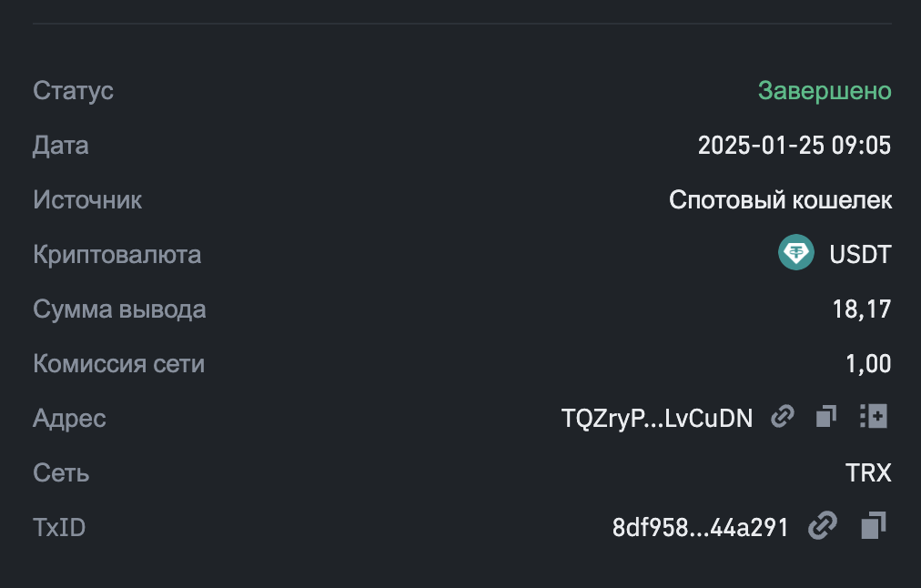This screenshot has width=921, height=588.
Task: Click the Комиссия сети label
Action: (x=118, y=364)
